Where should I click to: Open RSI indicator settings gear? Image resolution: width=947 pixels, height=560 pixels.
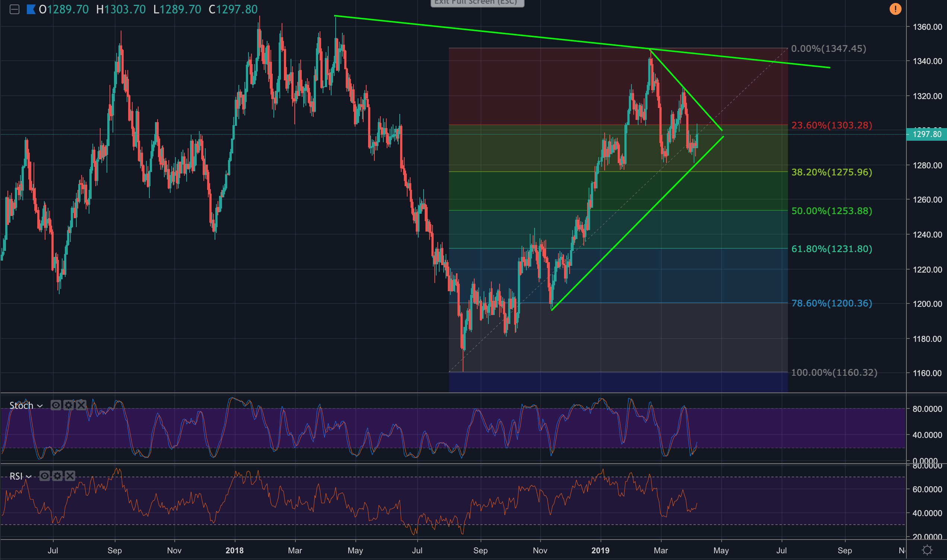57,476
